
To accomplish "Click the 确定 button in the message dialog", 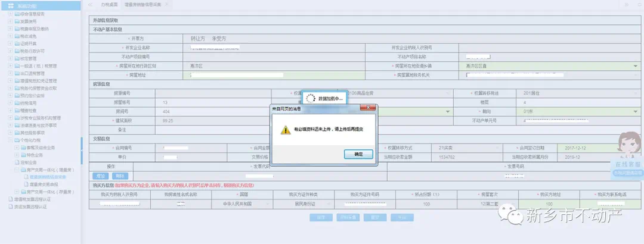I will click(358, 154).
